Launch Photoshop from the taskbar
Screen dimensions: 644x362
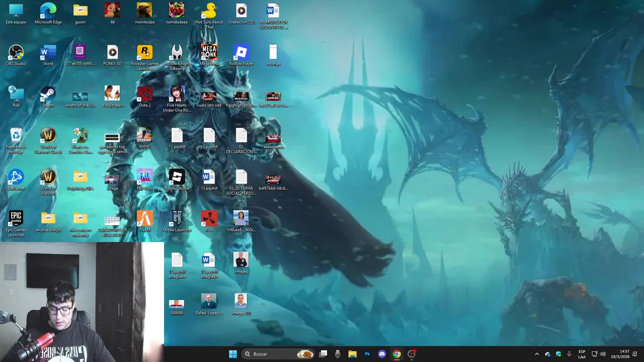(x=367, y=354)
